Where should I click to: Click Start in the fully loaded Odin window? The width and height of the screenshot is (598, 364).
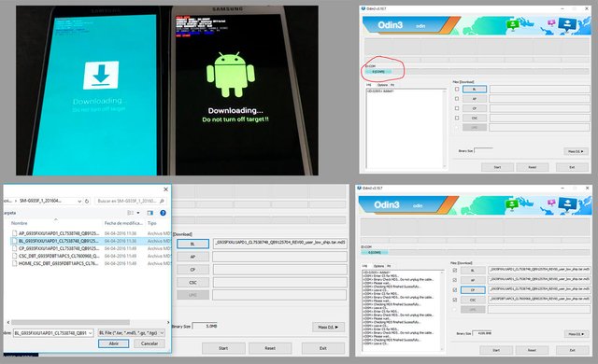[496, 350]
